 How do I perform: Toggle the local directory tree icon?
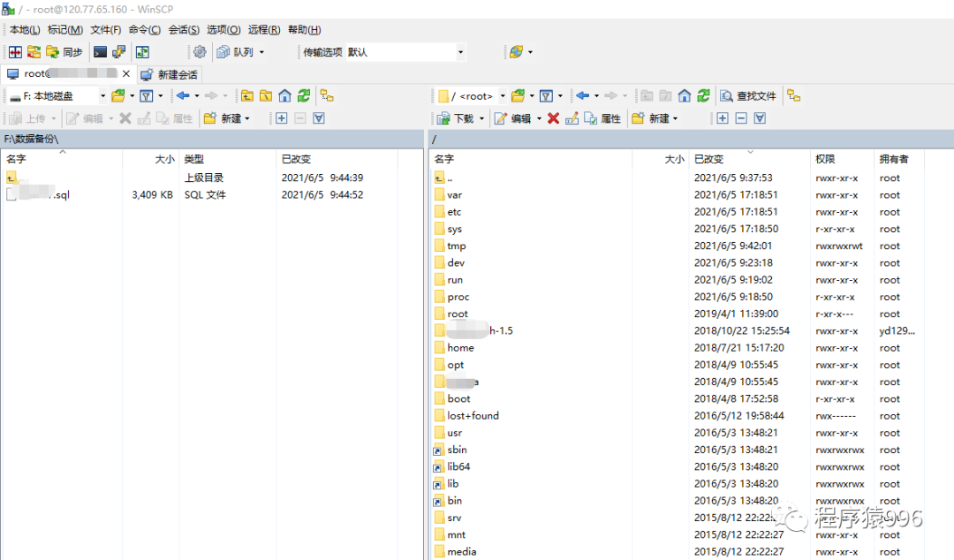pos(328,95)
